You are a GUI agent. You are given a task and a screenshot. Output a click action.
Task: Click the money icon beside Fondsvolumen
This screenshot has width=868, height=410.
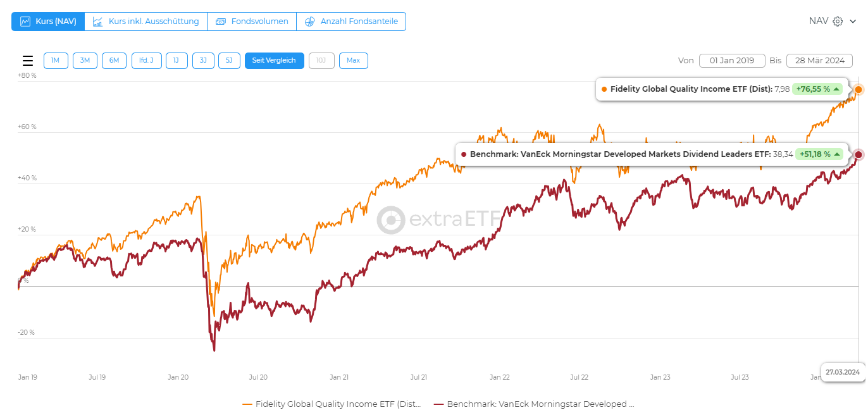click(221, 22)
